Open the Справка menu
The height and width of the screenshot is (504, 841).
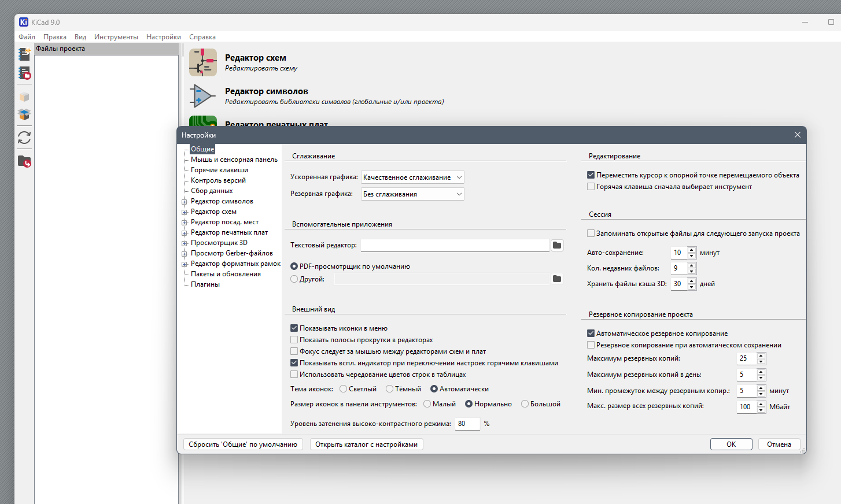point(202,37)
